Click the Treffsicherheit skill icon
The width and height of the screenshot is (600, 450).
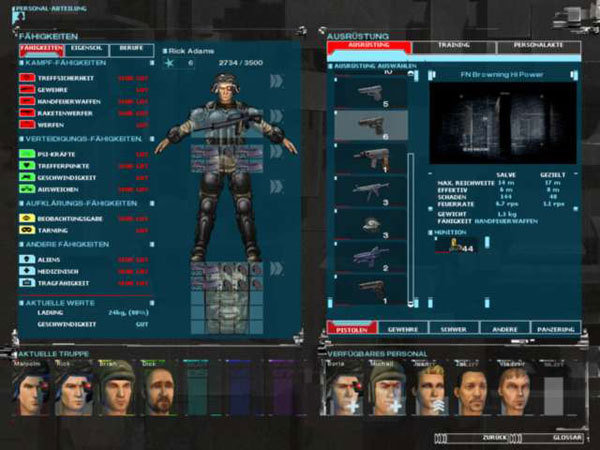pos(27,78)
